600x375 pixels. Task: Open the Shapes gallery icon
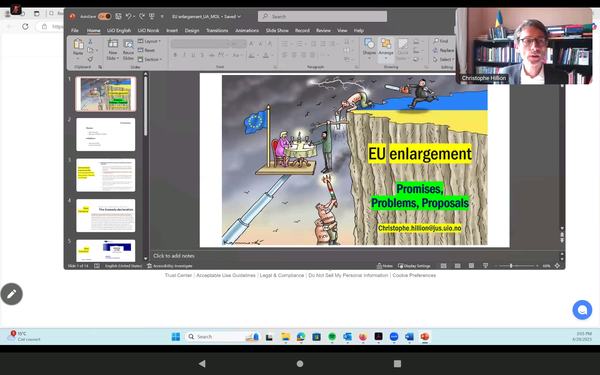[369, 47]
